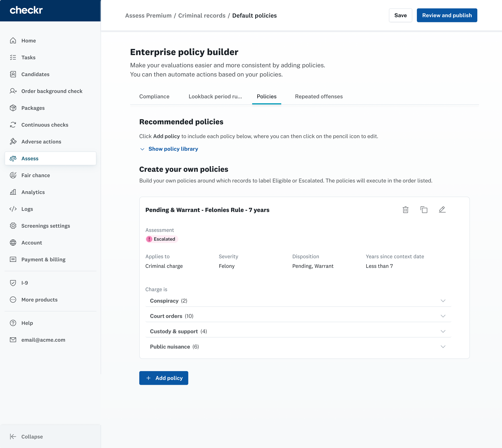Viewport: 502px width, 448px height.
Task: Open Adverse actions from sidebar
Action: click(41, 142)
